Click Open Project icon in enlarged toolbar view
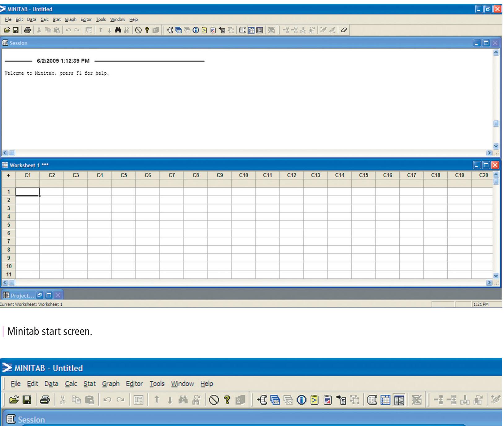Screen dimensions: 504x426 point(14,400)
